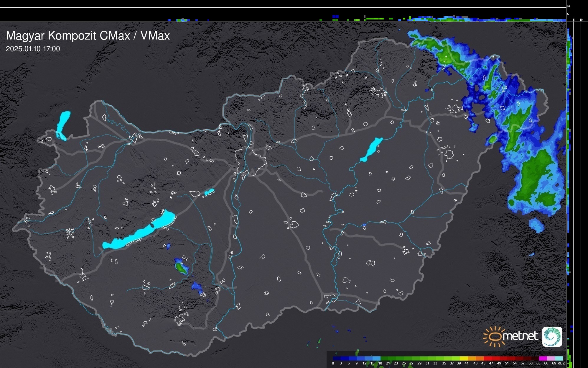Image resolution: width=588 pixels, height=368 pixels.
Task: Select the orange 41 dBZ legend swatch
Action: click(471, 359)
